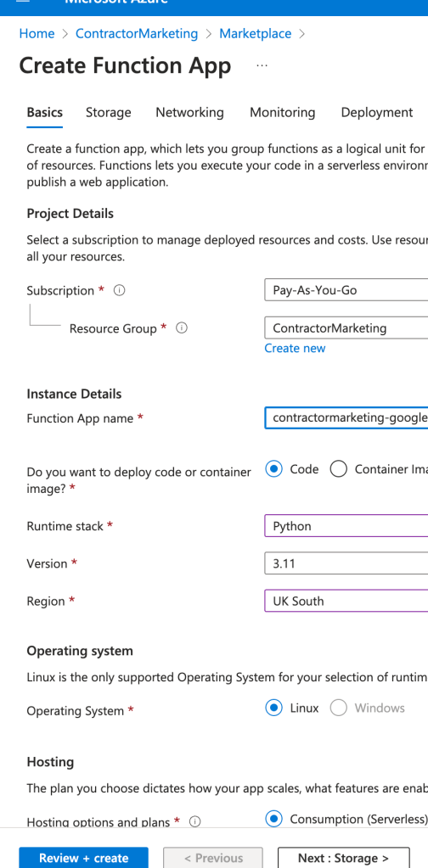
Task: Select the Code radio button
Action: pos(273,469)
